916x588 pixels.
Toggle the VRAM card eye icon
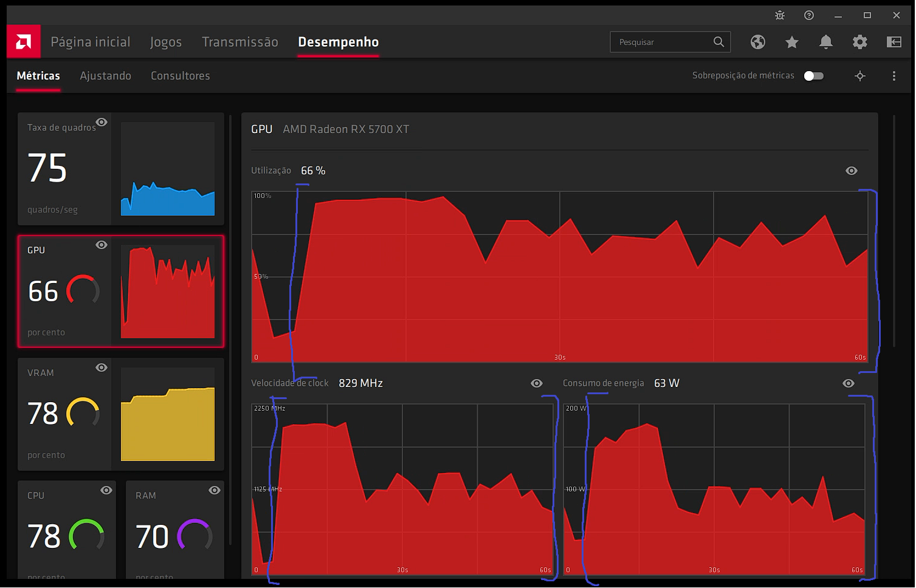tap(102, 367)
